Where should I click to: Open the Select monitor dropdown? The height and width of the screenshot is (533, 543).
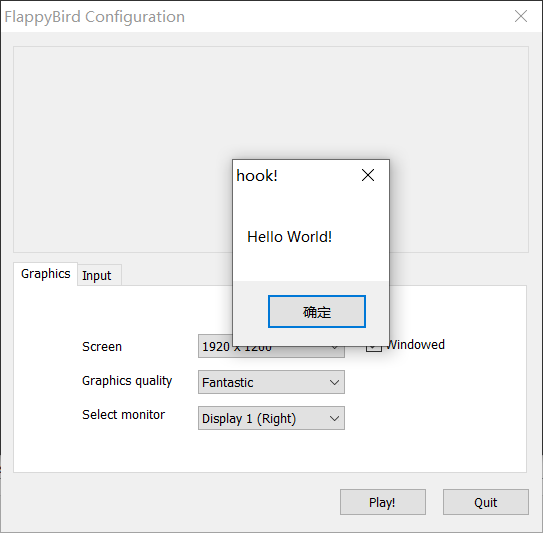pyautogui.click(x=271, y=418)
